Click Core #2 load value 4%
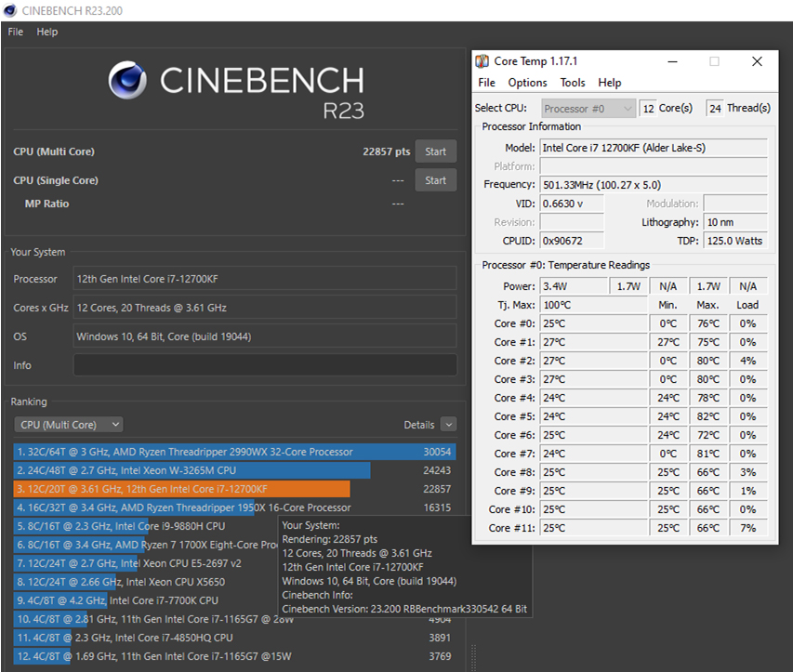 [x=748, y=361]
